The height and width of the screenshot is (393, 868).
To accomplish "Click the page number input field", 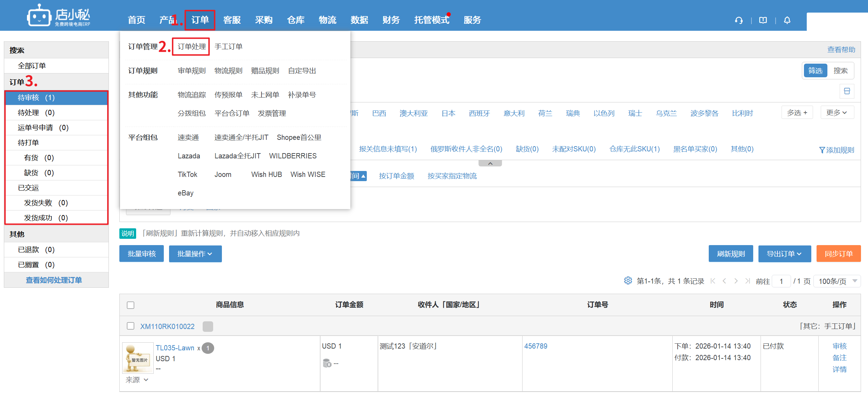I will [781, 281].
